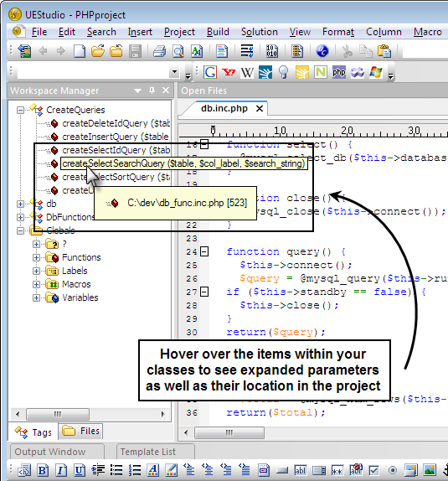The width and height of the screenshot is (448, 481).
Task: Click the column ruler at 10
Action: click(280, 131)
